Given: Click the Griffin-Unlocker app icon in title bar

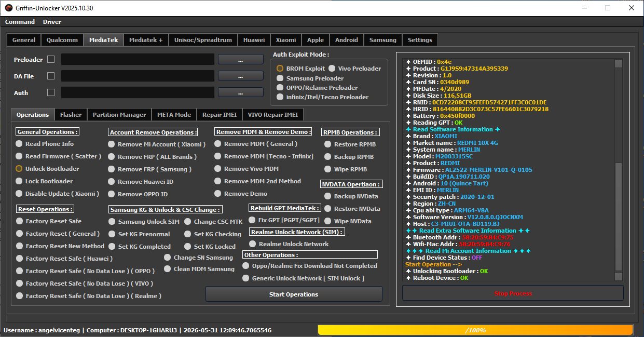Looking at the screenshot, I should (x=8, y=8).
